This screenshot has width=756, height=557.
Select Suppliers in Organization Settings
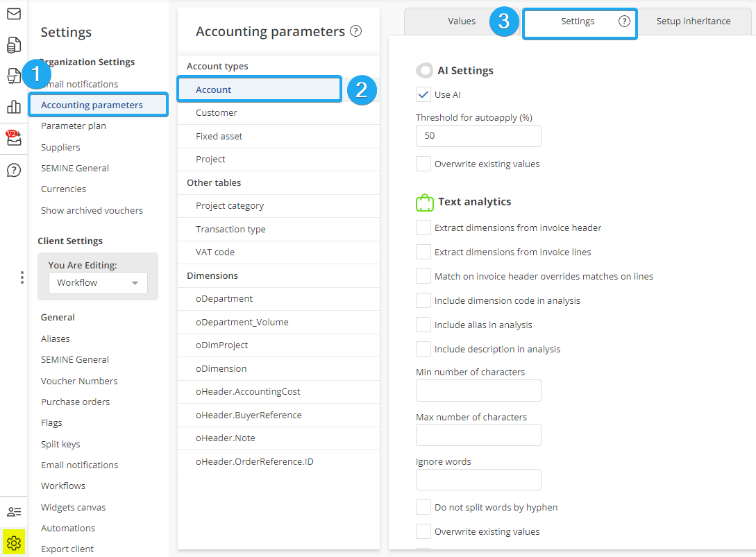coord(60,147)
